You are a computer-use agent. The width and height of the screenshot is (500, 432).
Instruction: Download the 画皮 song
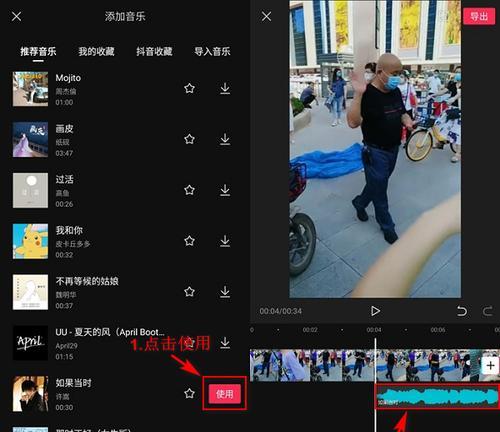pyautogui.click(x=225, y=139)
